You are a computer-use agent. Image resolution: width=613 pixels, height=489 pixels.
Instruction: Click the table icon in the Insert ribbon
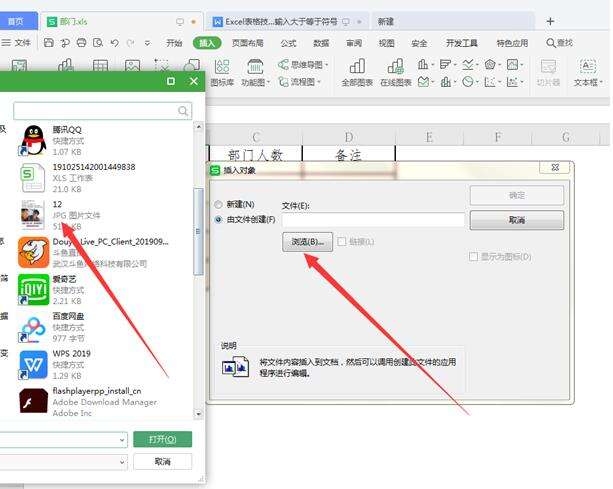click(x=100, y=65)
